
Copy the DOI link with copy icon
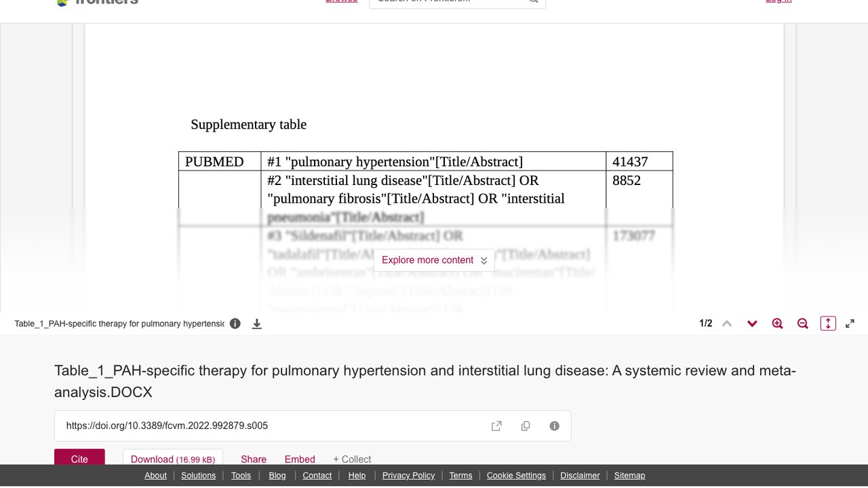pos(526,426)
